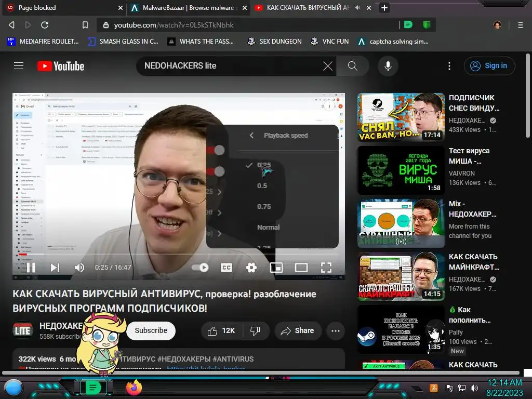Go back from Playback speed menu
The width and height of the screenshot is (532, 399).
(251, 136)
